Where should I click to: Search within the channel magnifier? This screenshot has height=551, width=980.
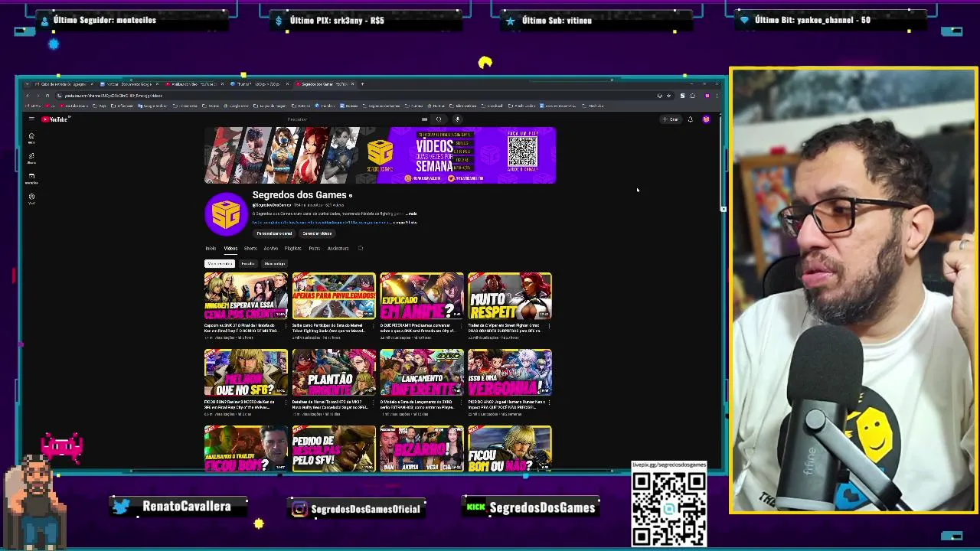pyautogui.click(x=361, y=248)
